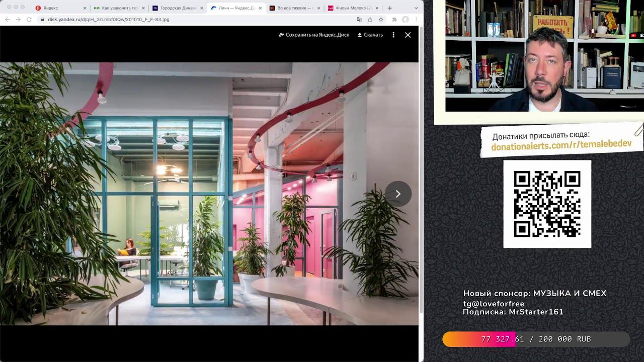
Task: Open the Chrome profile avatar
Action: tap(405, 20)
